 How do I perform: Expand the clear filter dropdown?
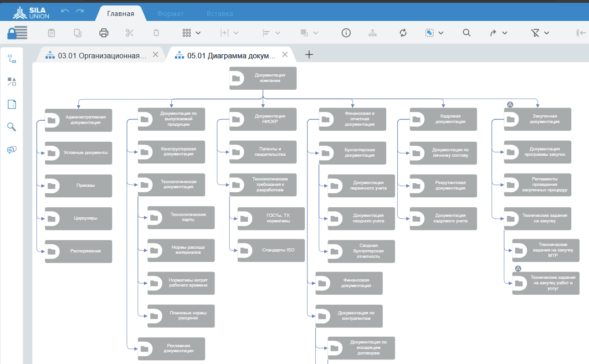tap(540, 33)
